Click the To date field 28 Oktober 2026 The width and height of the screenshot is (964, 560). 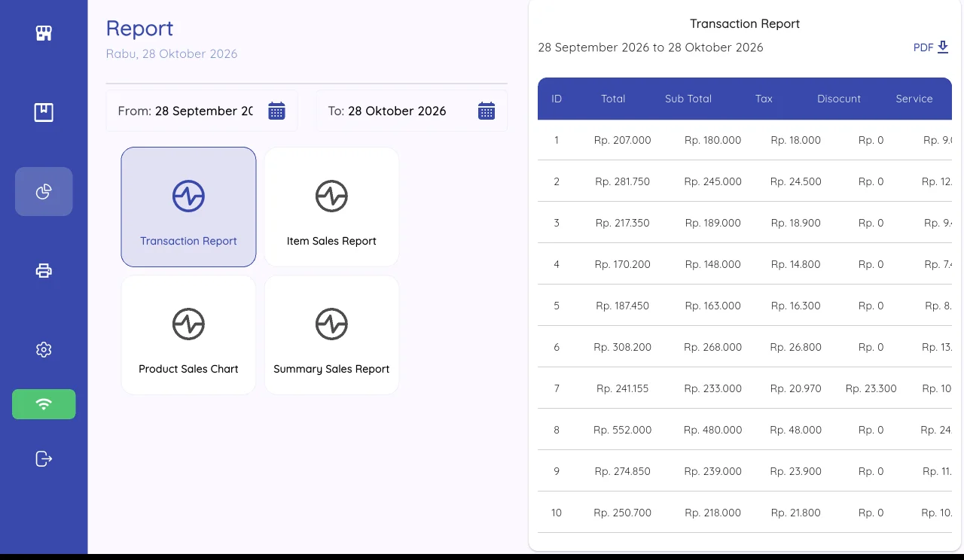tap(411, 111)
